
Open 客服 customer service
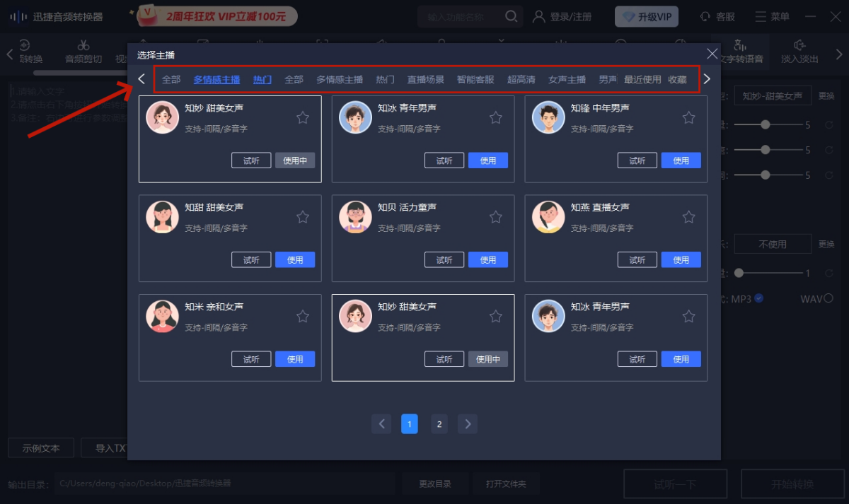coord(717,16)
